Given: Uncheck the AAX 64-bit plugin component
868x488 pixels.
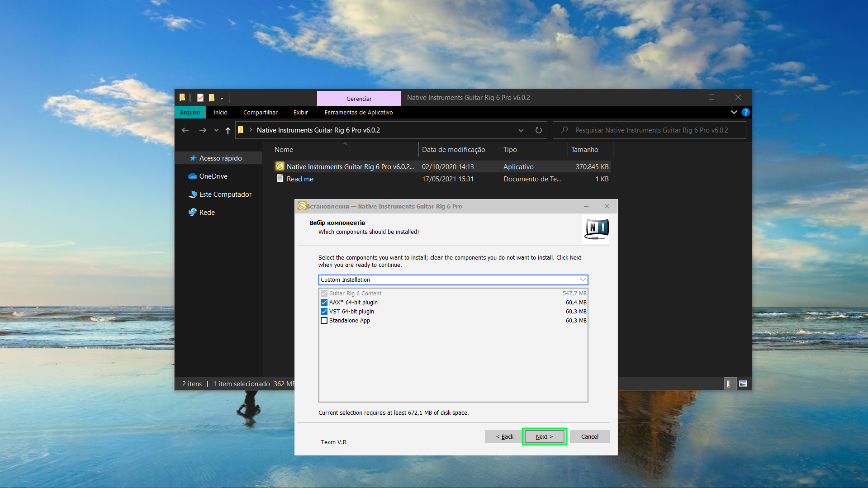Looking at the screenshot, I should tap(324, 303).
